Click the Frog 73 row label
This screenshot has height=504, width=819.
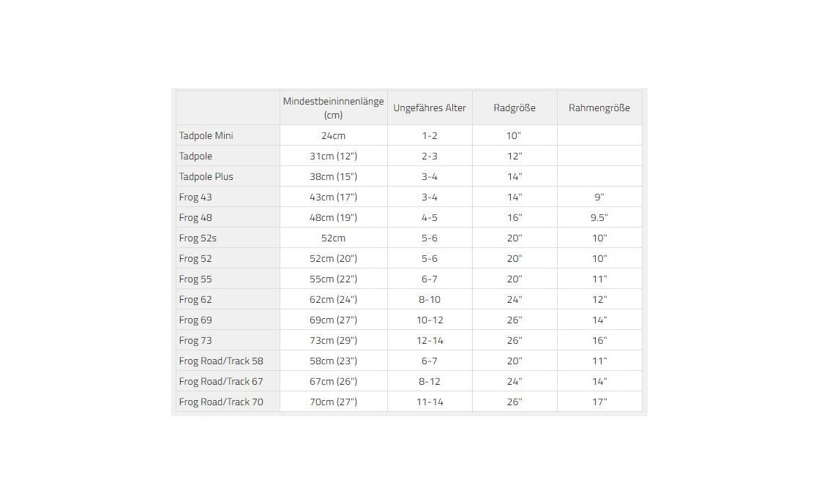click(195, 340)
